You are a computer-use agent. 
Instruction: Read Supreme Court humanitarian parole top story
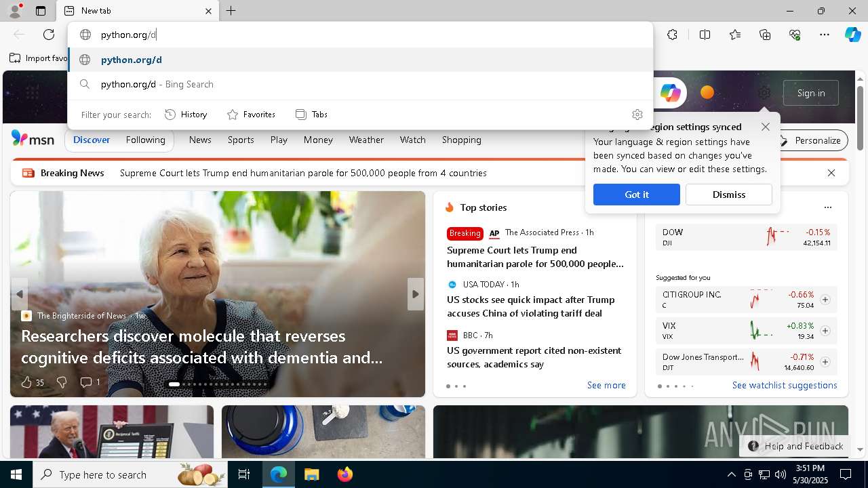click(x=535, y=257)
